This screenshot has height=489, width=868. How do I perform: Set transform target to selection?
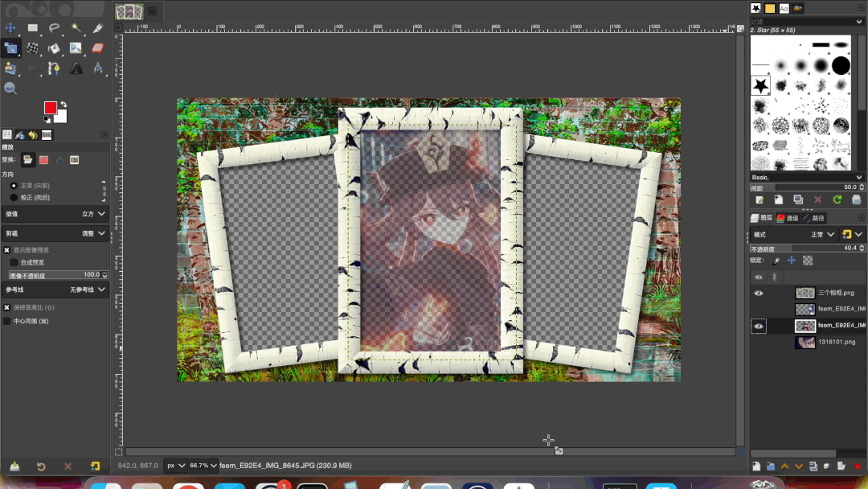coord(43,160)
